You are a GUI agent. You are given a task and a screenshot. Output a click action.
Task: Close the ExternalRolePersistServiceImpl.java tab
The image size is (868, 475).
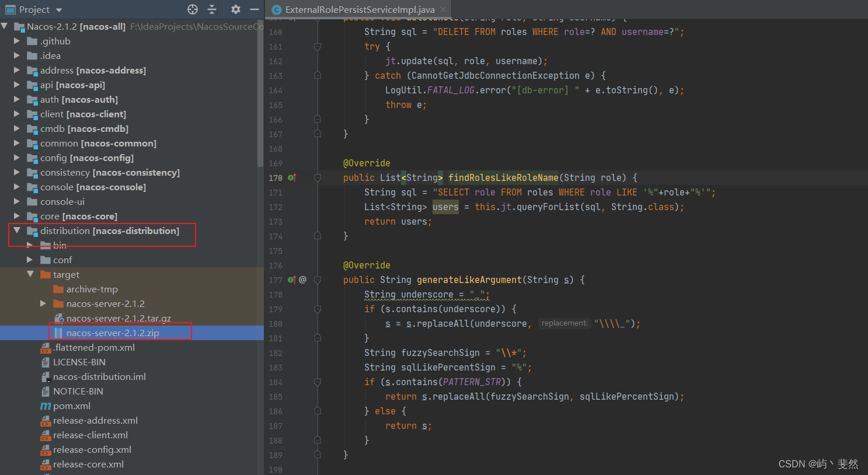tap(443, 9)
